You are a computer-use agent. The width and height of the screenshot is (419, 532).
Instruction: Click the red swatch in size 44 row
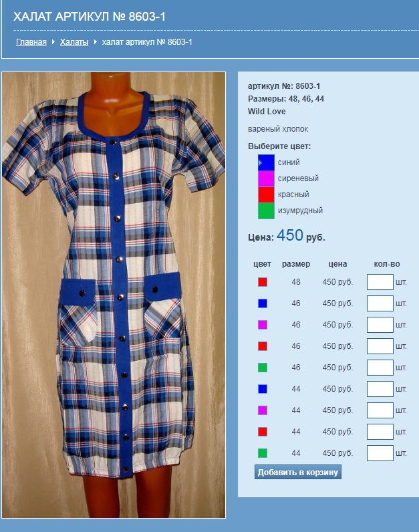click(x=263, y=432)
